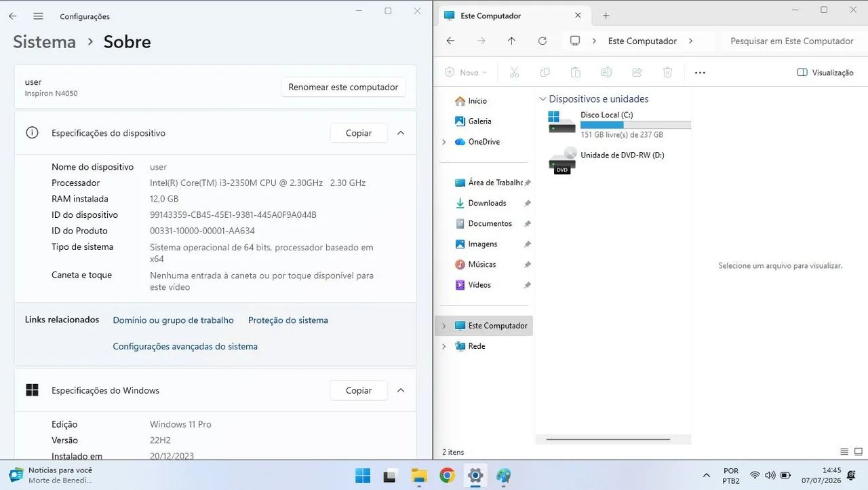Open Imagens in the navigation pane
Screen dimensions: 868x490
tap(484, 244)
